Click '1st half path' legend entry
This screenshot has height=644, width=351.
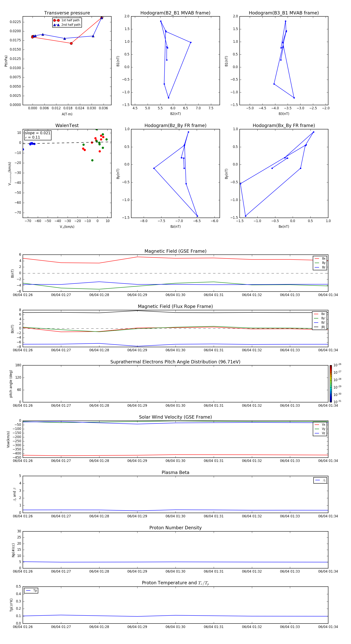66,20
